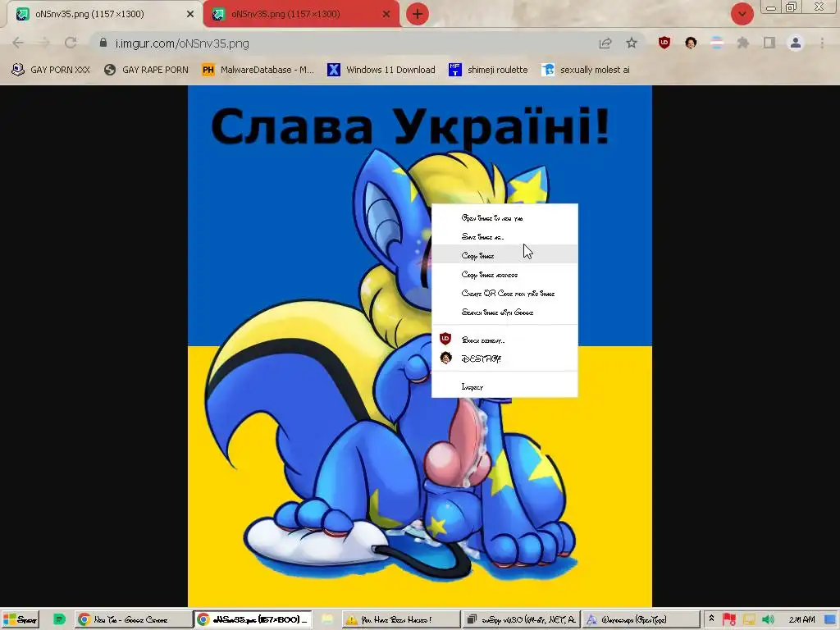This screenshot has height=630, width=840.
Task: Reload the current page
Action: point(71,43)
